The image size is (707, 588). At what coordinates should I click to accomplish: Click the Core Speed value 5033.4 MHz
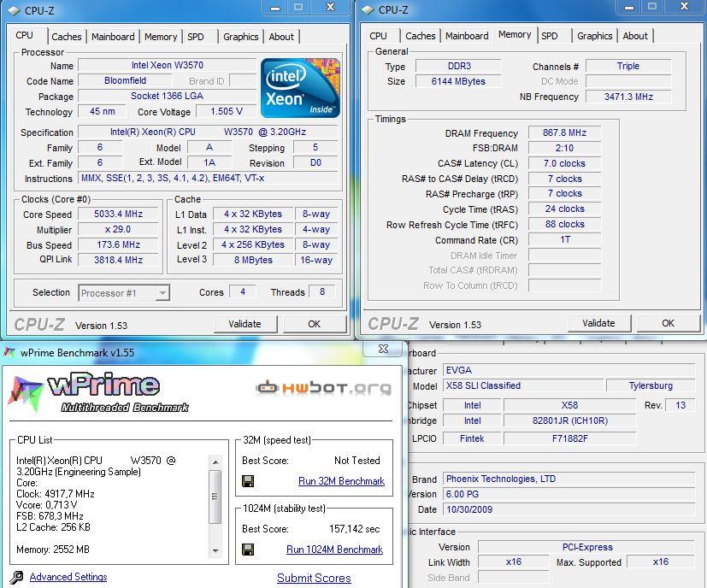[x=118, y=215]
